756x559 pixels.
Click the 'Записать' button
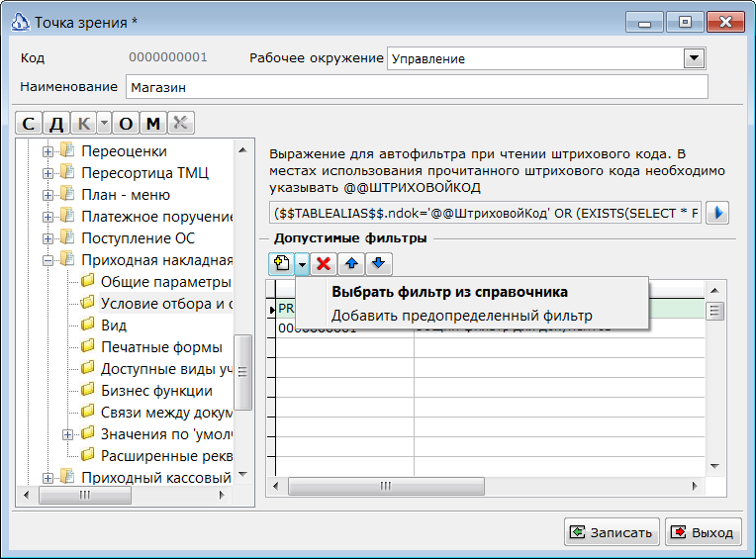(612, 532)
